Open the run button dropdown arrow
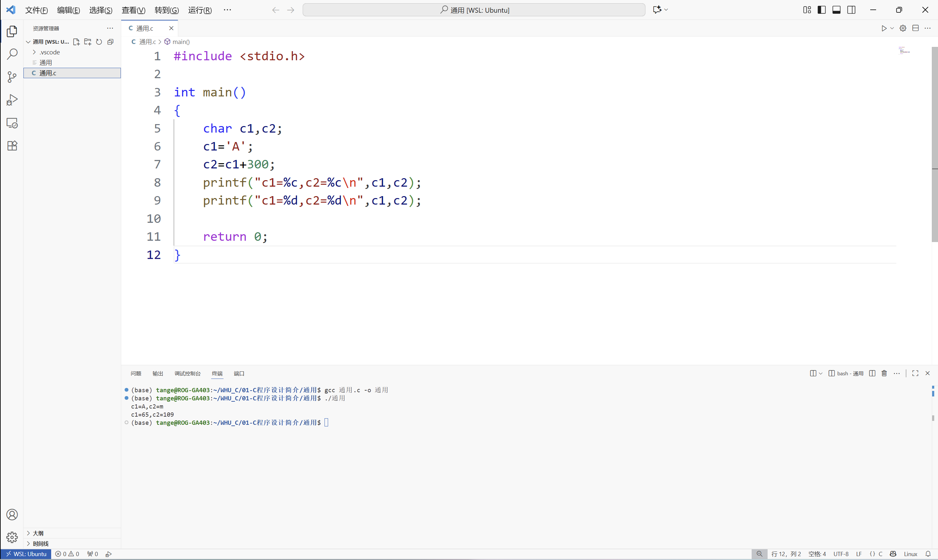The width and height of the screenshot is (938, 560). pyautogui.click(x=892, y=28)
